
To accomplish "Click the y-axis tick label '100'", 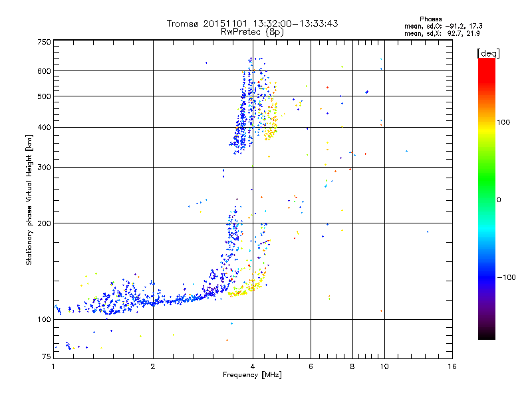I will [x=44, y=320].
